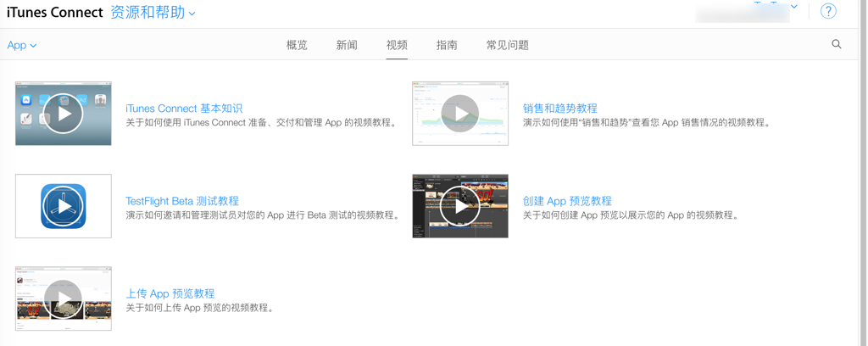
Task: Go to the 指南 tab
Action: click(x=447, y=46)
